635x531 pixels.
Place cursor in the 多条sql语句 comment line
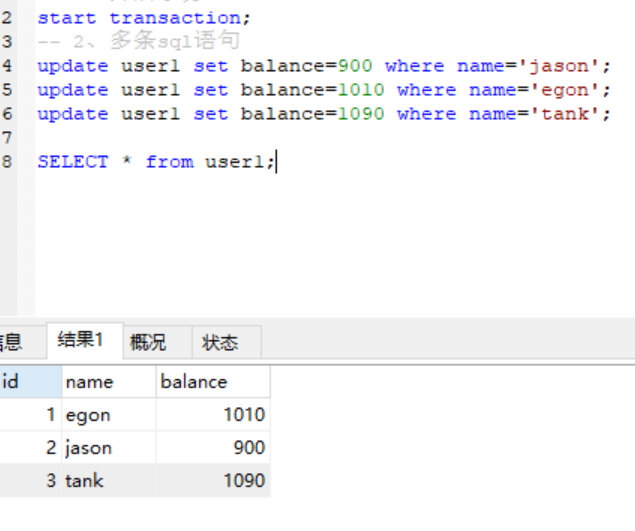pyautogui.click(x=139, y=41)
